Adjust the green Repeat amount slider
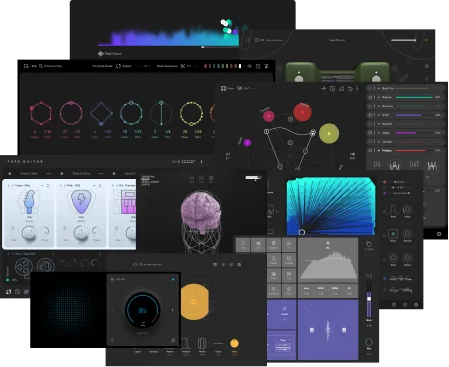 click(x=414, y=97)
